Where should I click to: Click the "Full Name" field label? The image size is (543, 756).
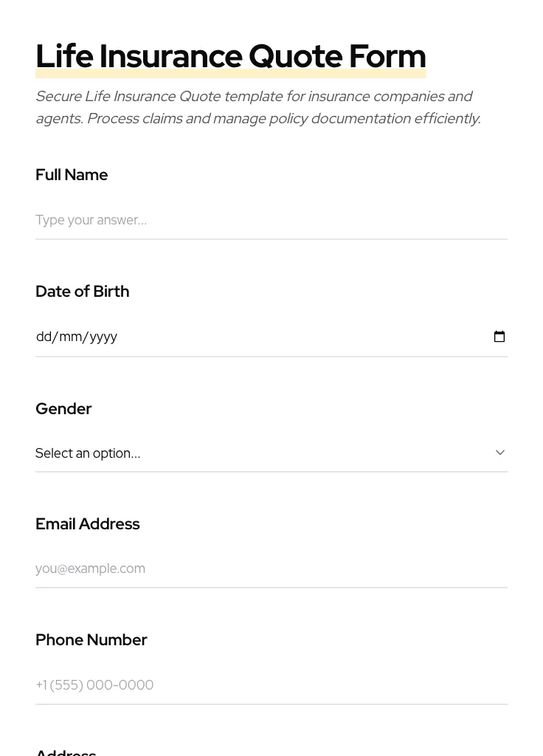pos(72,175)
